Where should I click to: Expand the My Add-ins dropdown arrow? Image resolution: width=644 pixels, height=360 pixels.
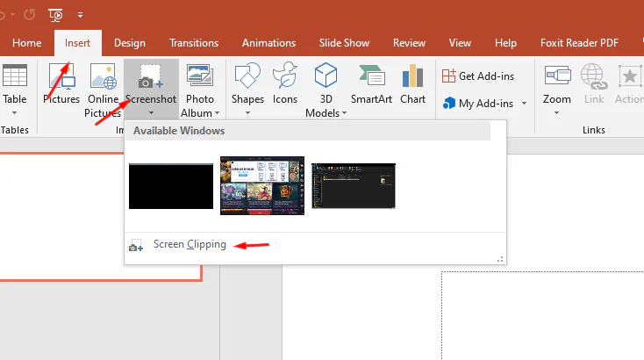coord(524,103)
